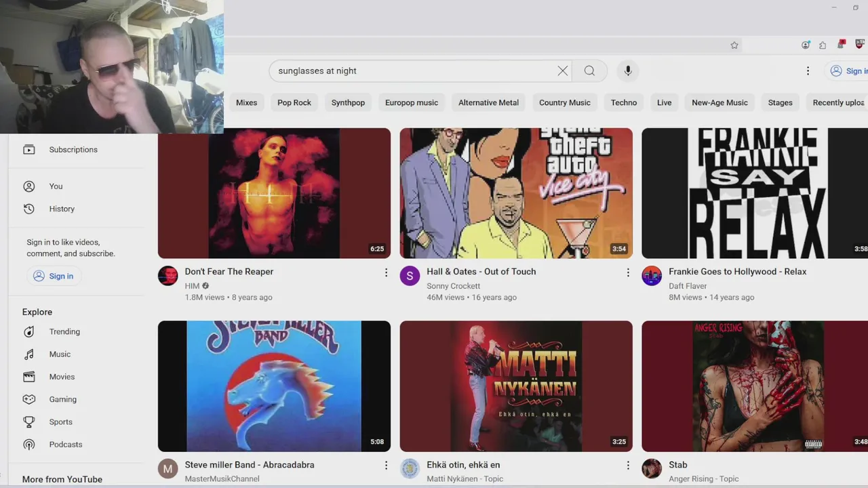This screenshot has height=488, width=868.
Task: Select the Live filter chip
Action: pos(665,103)
